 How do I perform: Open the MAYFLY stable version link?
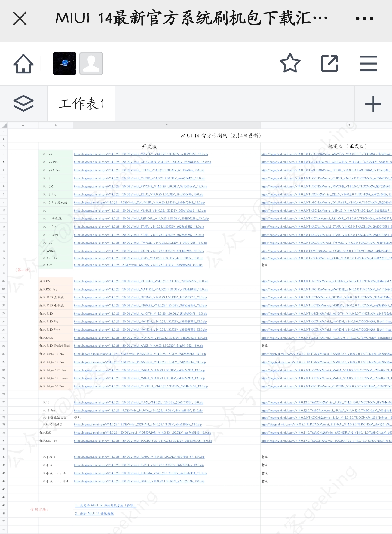[x=326, y=154]
